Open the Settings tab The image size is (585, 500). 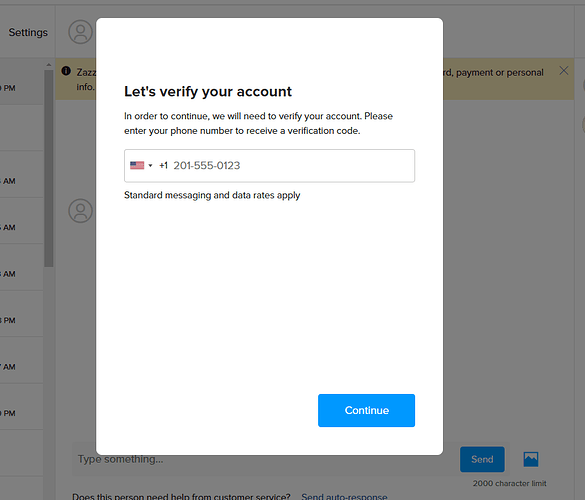pos(28,32)
